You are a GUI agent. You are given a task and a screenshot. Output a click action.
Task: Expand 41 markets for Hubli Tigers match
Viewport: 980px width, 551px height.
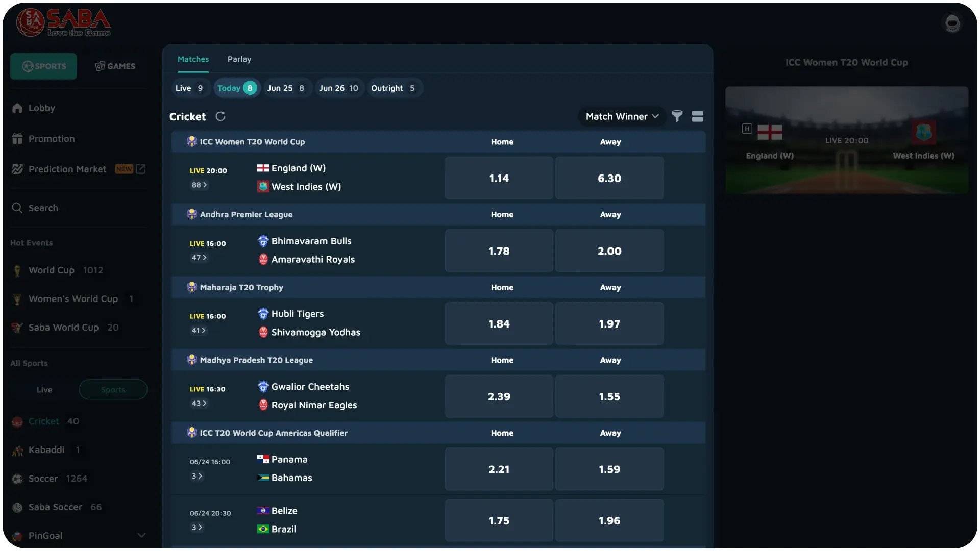[199, 331]
